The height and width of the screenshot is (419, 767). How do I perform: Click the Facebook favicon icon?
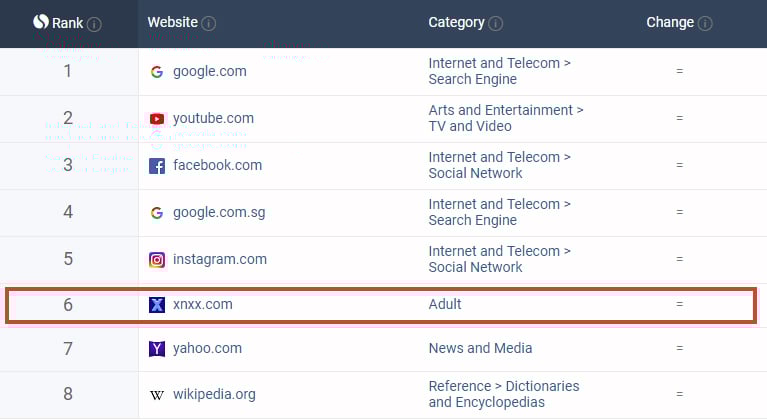156,166
